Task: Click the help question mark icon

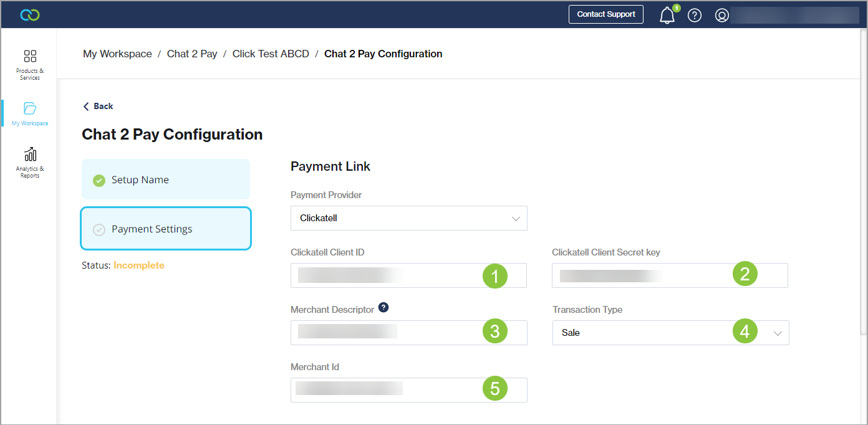Action: pos(694,16)
